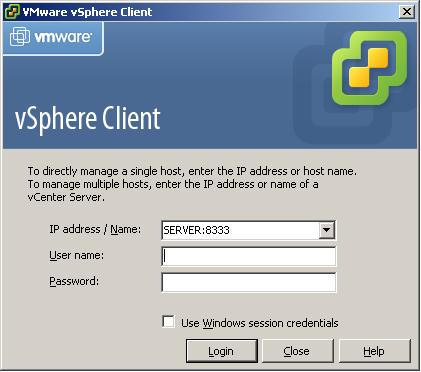The height and width of the screenshot is (372, 421).
Task: Open Help for the login dialog
Action: click(375, 351)
